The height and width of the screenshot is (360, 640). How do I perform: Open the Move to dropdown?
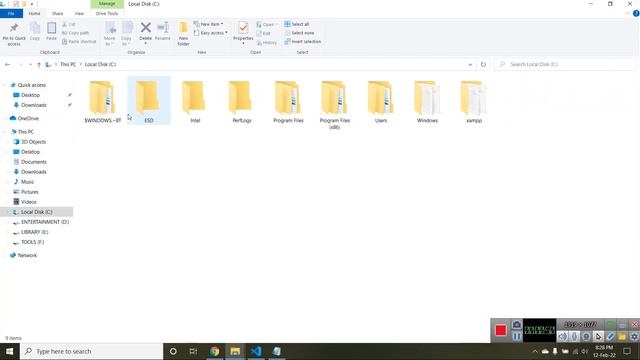coord(110,34)
